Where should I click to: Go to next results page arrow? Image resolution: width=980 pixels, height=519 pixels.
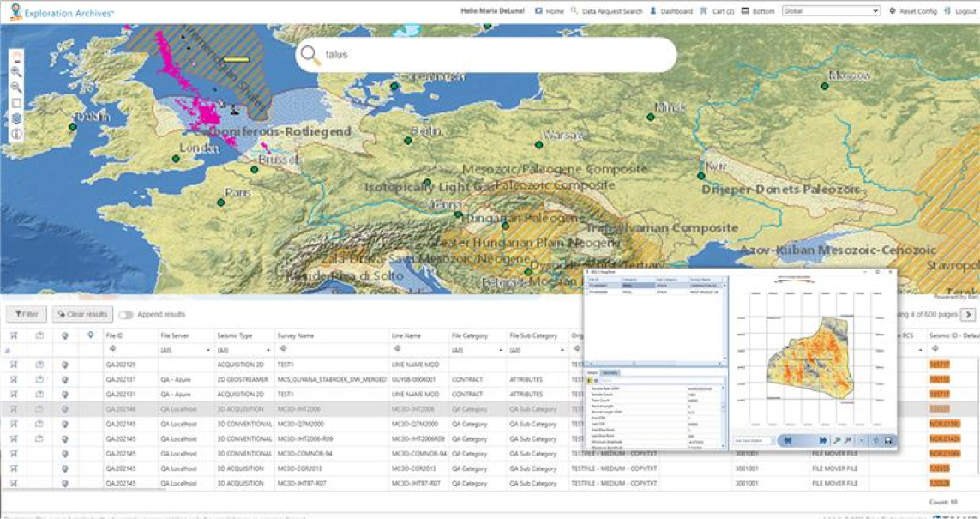tap(967, 315)
